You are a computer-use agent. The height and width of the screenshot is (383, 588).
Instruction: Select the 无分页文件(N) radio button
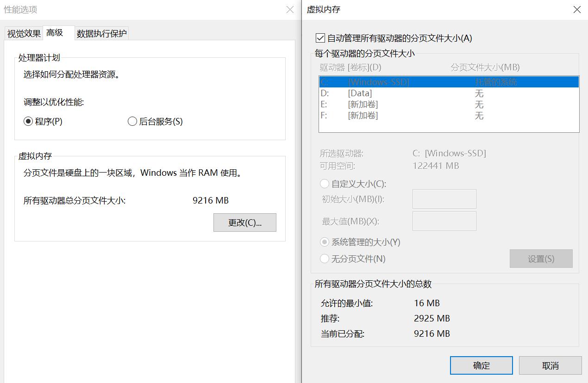tap(324, 259)
